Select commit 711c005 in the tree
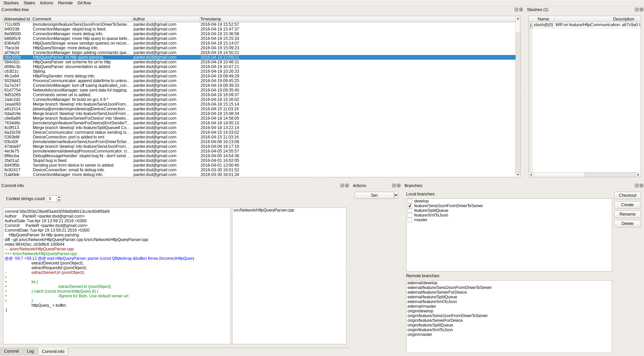644x356 pixels. (259, 24)
